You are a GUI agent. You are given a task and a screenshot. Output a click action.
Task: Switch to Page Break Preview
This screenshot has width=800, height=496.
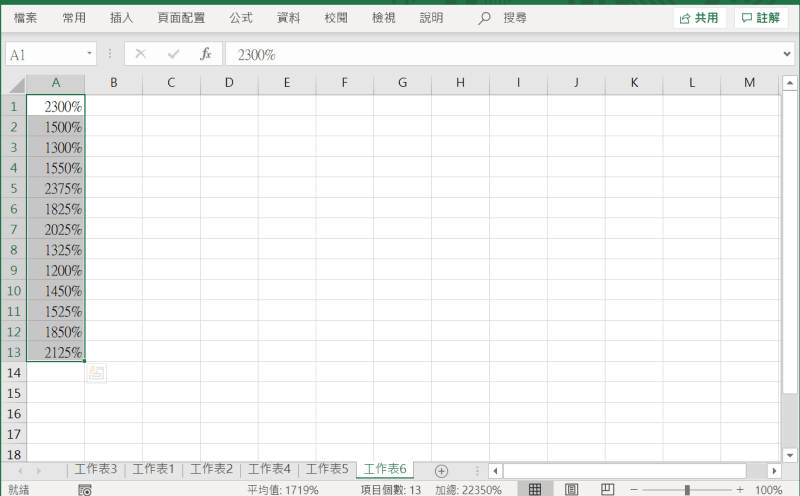tap(606, 490)
